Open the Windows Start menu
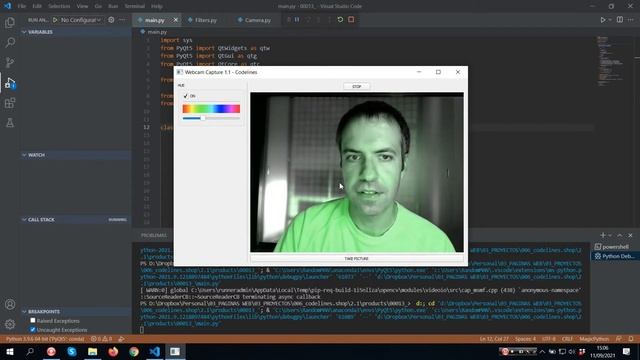The height and width of the screenshot is (360, 640). tap(9, 351)
